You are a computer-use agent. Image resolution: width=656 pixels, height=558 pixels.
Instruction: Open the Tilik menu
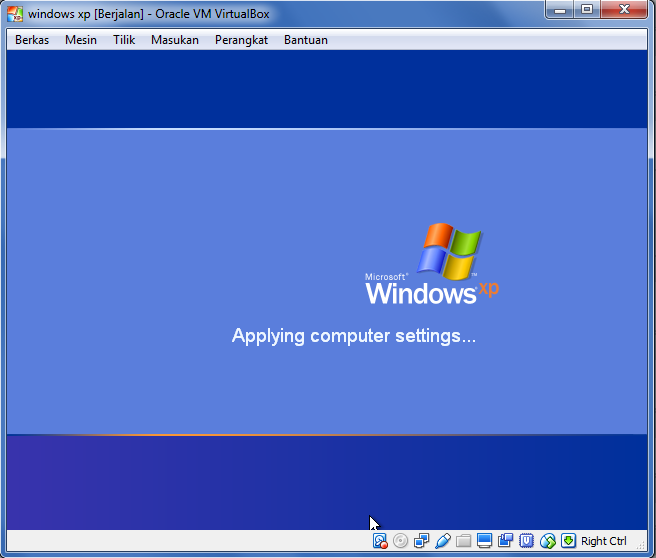(124, 40)
